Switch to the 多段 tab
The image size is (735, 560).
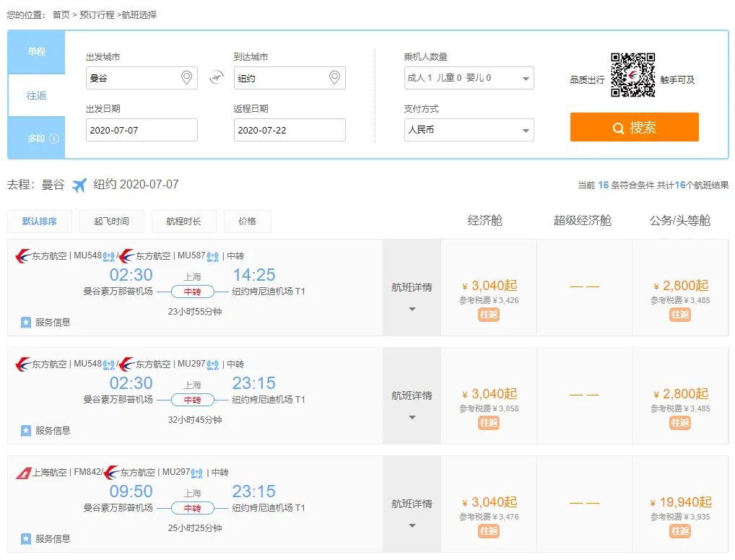pyautogui.click(x=35, y=138)
